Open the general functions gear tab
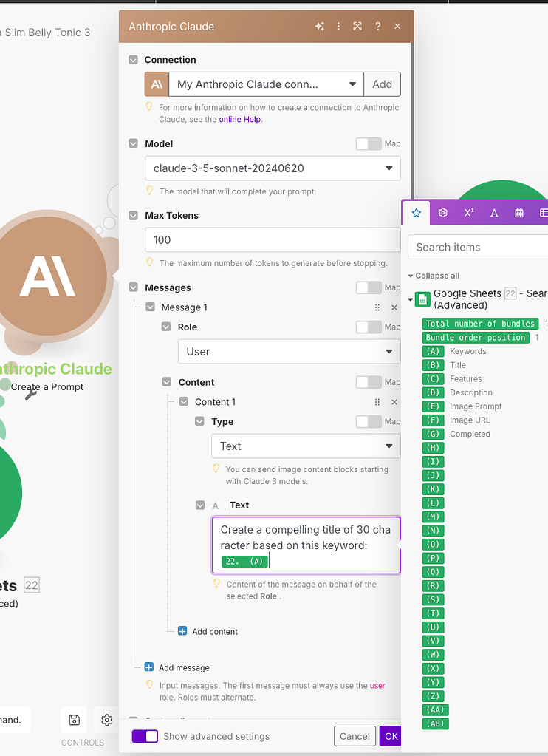 [442, 213]
